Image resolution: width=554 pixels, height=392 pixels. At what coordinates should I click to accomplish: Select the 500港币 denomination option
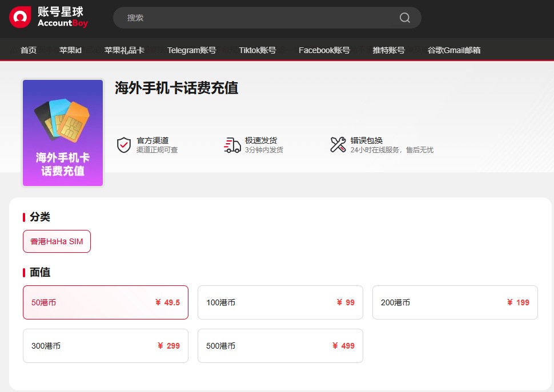[x=280, y=346]
